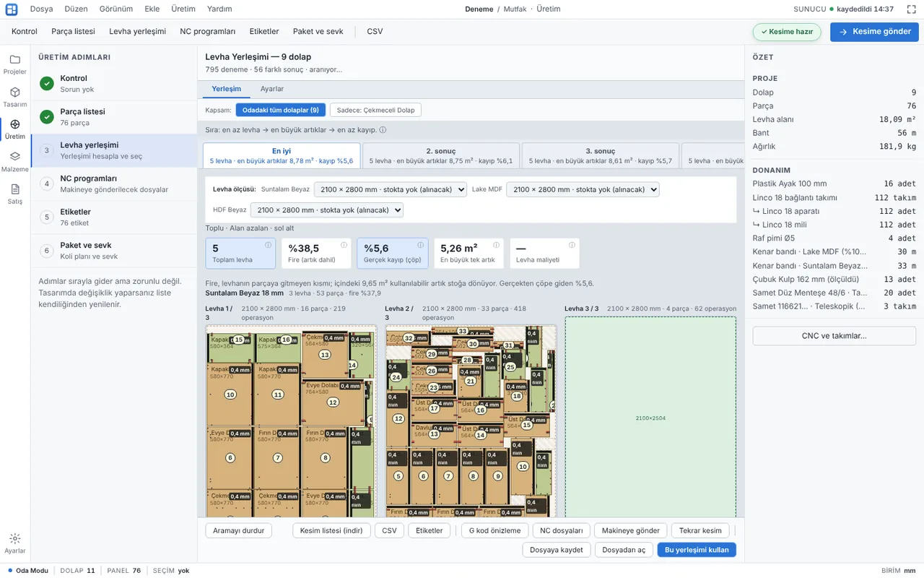924x578 pixels.
Task: Show info for En büyük tek artık
Action: coord(496,245)
